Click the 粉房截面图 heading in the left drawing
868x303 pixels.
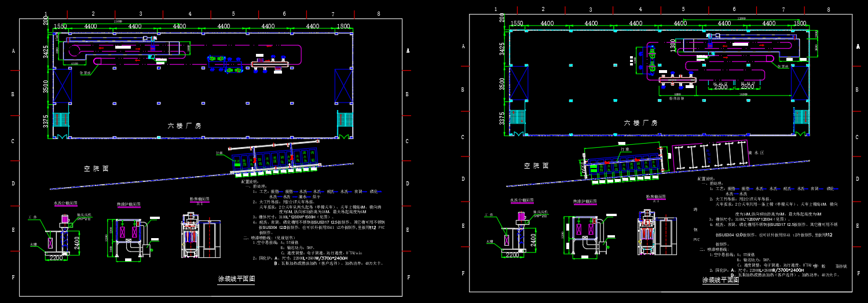pos(200,199)
